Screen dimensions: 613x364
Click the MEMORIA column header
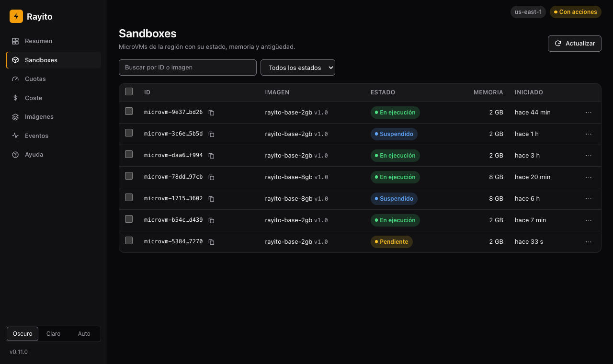488,92
